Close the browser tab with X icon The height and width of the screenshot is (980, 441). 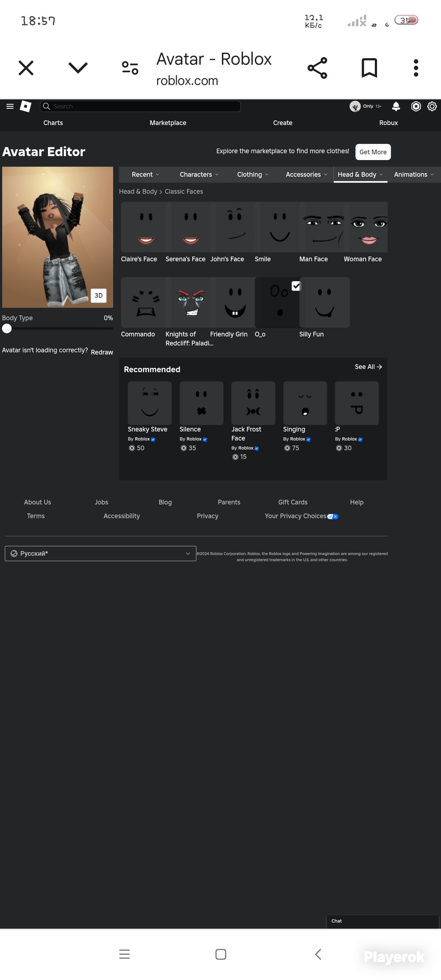pyautogui.click(x=26, y=68)
